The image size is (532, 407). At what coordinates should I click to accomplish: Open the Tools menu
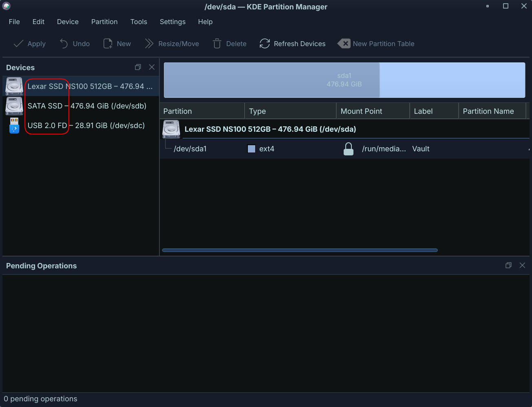point(139,22)
